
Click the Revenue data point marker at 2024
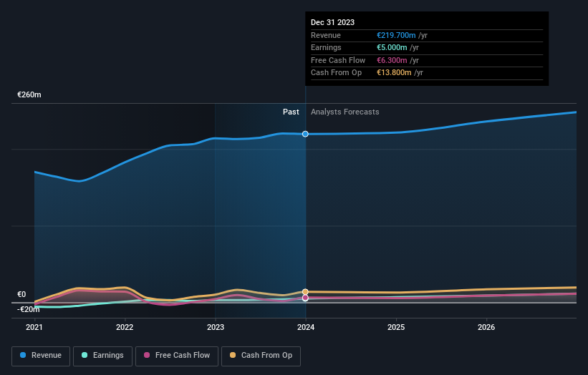(305, 134)
